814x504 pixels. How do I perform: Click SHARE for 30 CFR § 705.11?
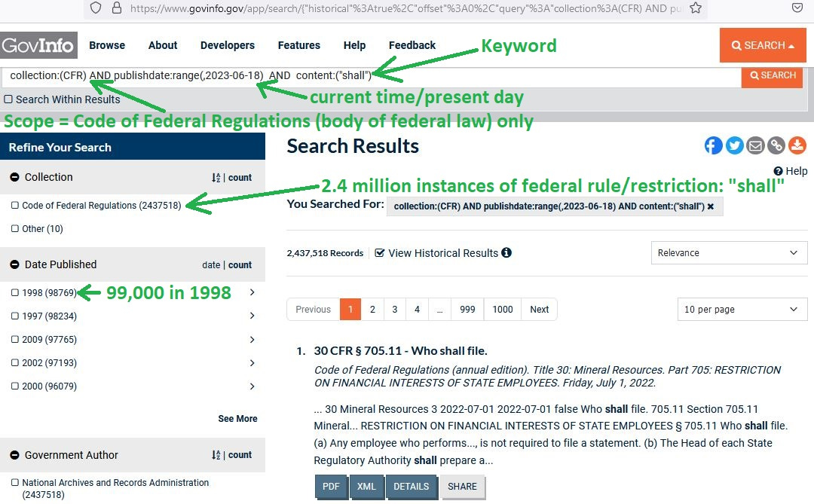click(463, 487)
